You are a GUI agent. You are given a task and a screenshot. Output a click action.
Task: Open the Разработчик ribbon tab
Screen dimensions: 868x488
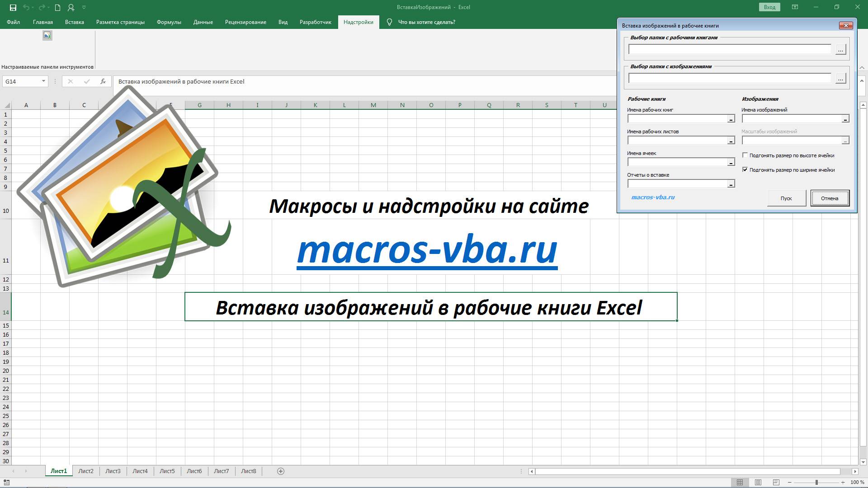pyautogui.click(x=316, y=22)
